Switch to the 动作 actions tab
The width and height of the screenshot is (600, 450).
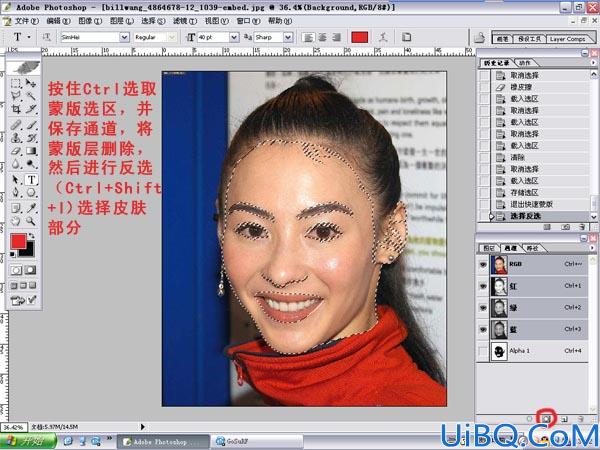[x=525, y=62]
